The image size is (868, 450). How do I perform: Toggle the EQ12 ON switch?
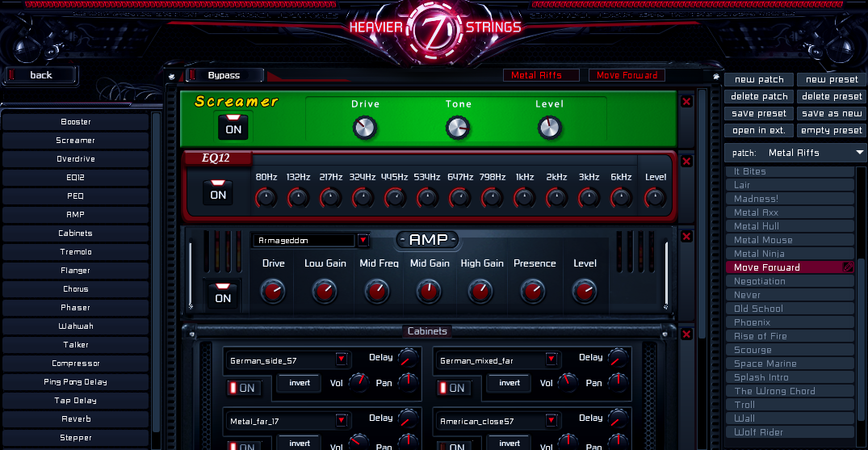(x=218, y=191)
